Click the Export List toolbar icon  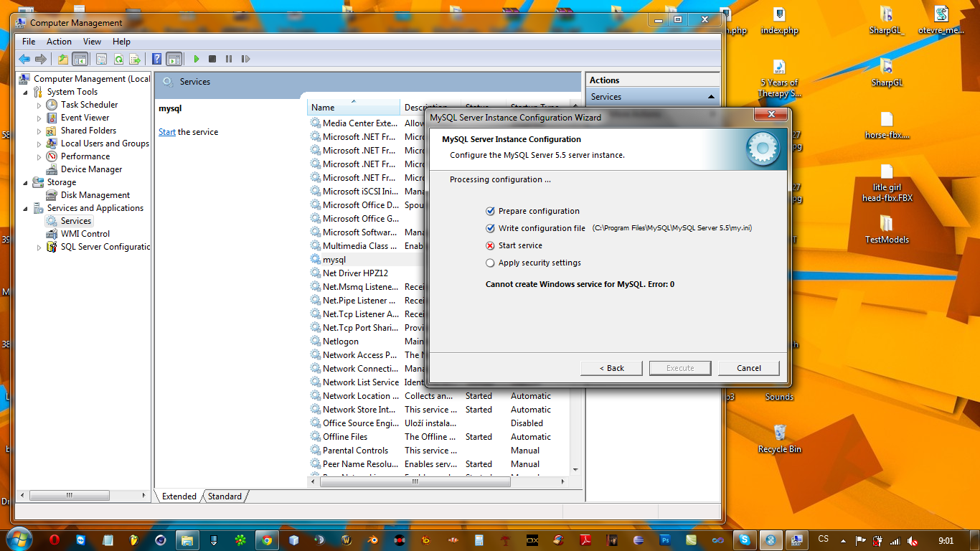(x=135, y=59)
